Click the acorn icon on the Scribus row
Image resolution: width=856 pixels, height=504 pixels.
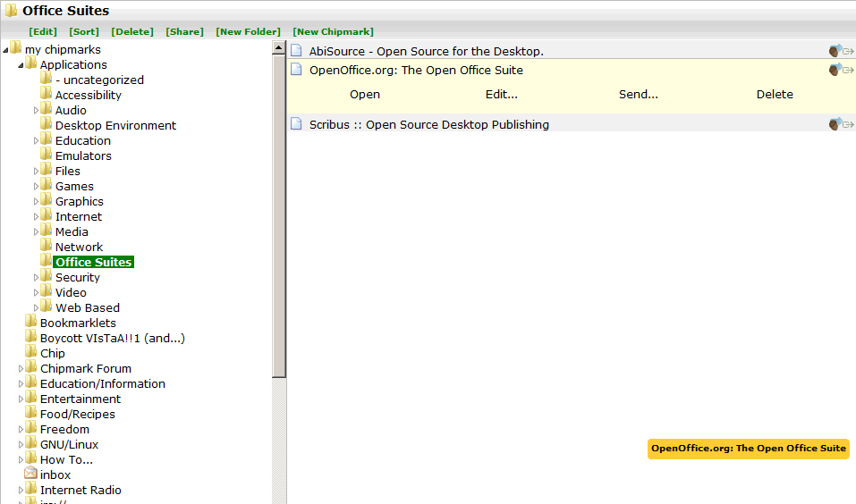[835, 124]
